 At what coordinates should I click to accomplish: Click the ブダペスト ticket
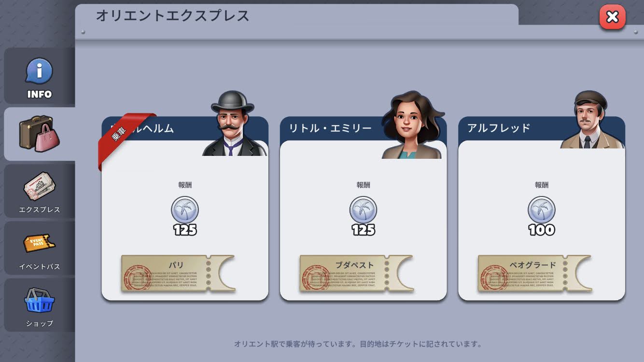[x=356, y=274]
